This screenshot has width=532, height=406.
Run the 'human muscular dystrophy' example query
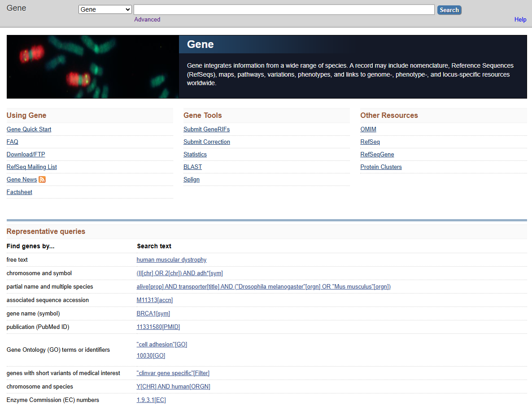(x=171, y=260)
